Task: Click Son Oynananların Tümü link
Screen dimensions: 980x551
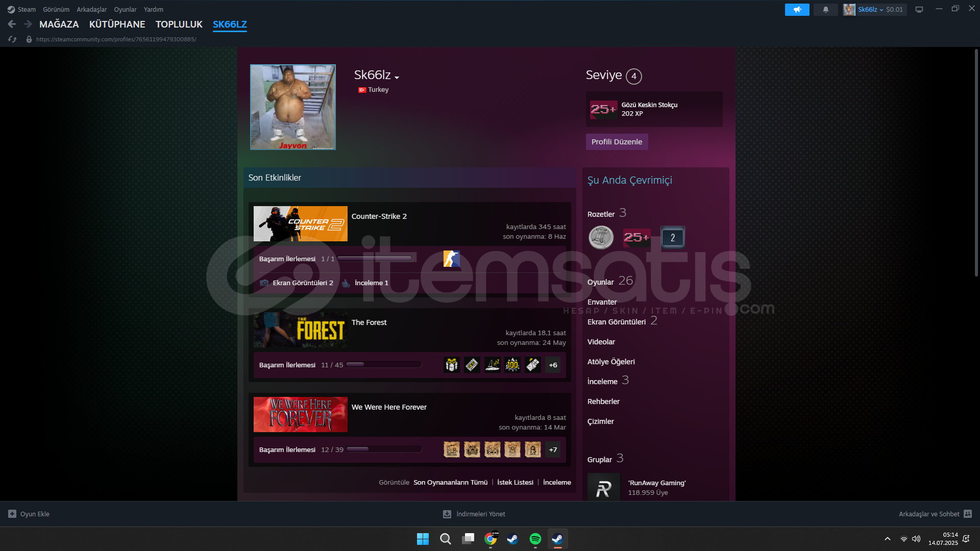Action: click(450, 482)
